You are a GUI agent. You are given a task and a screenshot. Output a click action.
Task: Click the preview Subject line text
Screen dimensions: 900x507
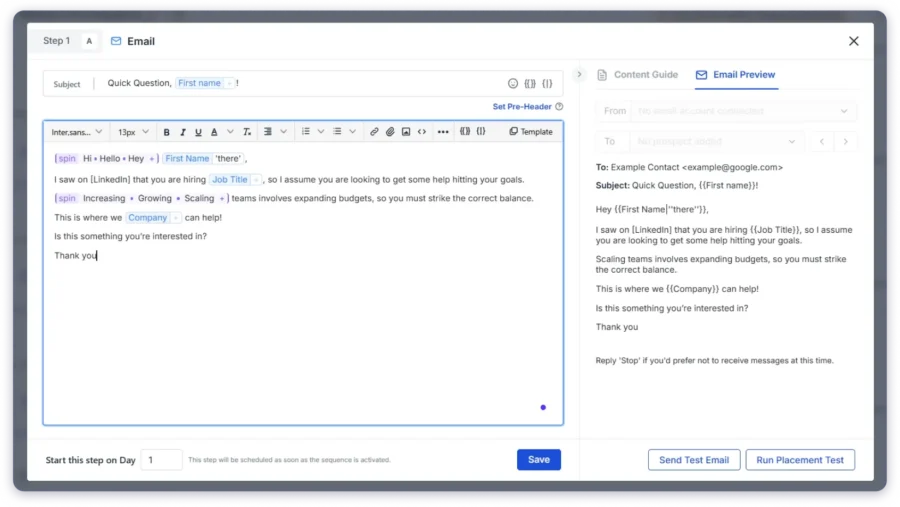(x=677, y=185)
